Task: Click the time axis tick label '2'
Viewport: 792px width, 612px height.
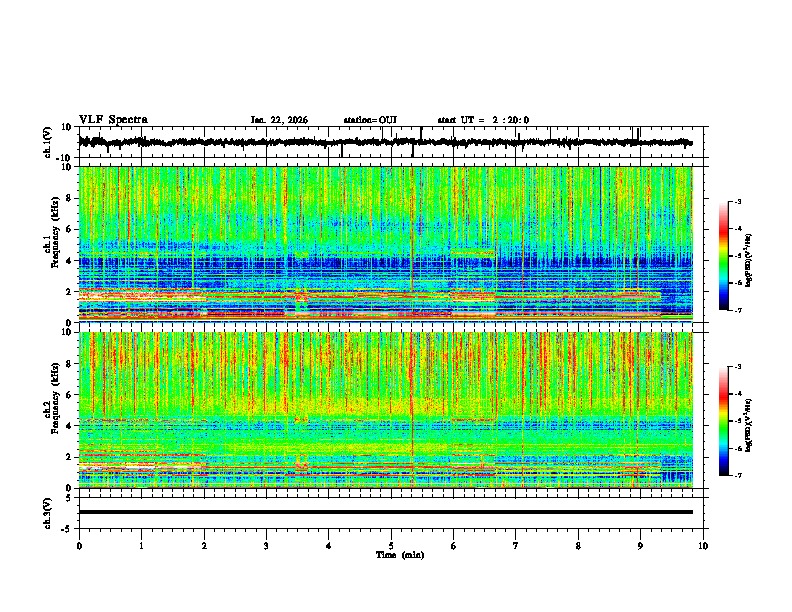Action: (x=204, y=546)
